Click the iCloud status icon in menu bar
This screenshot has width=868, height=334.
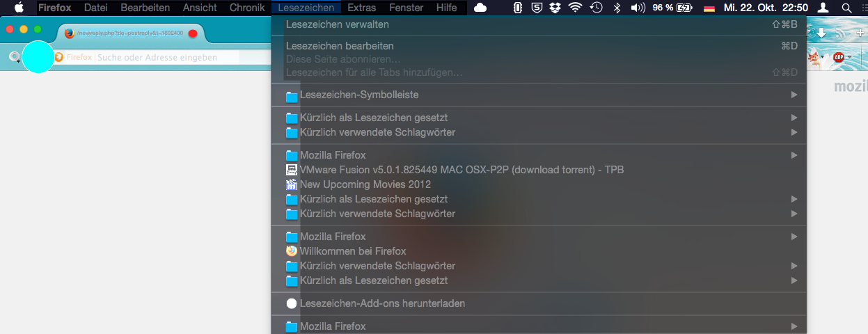point(480,8)
